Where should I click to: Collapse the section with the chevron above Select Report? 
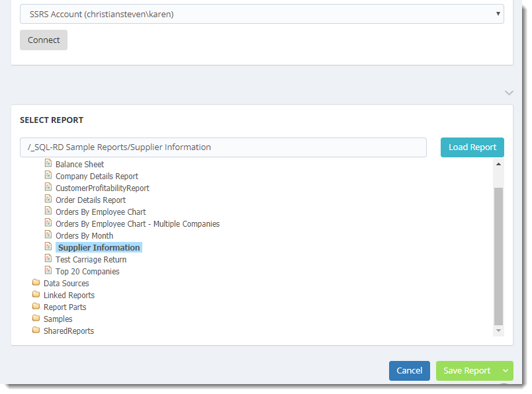[509, 93]
